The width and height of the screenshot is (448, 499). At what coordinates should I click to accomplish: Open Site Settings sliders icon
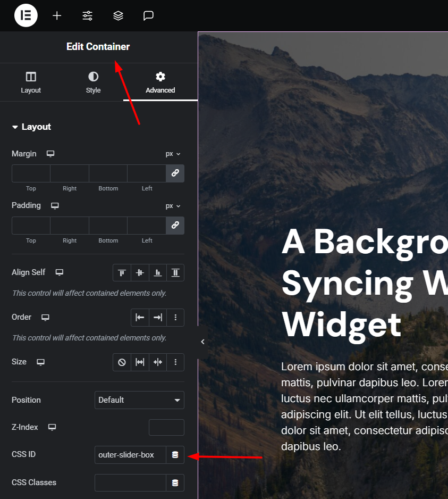88,15
